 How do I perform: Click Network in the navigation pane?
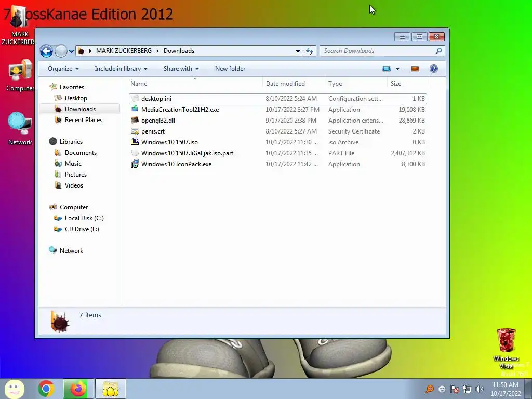[71, 251]
